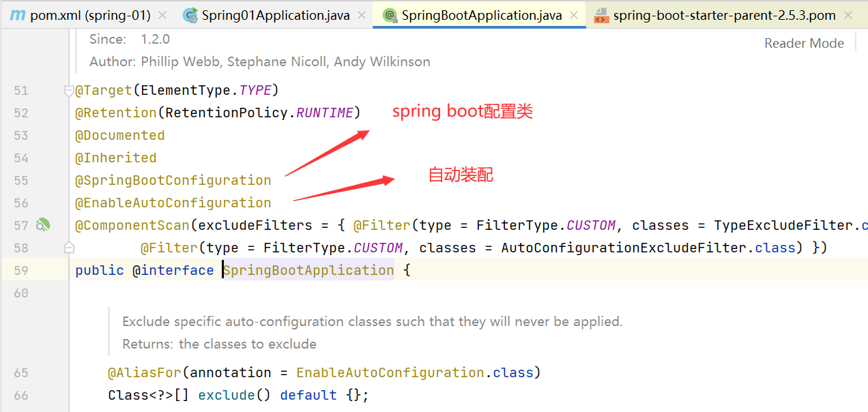Click the @AliasFor annotation on line 65

tap(145, 372)
